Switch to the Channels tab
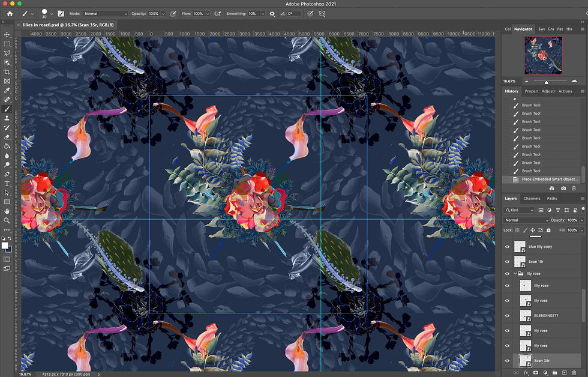The width and height of the screenshot is (588, 377). pos(532,199)
